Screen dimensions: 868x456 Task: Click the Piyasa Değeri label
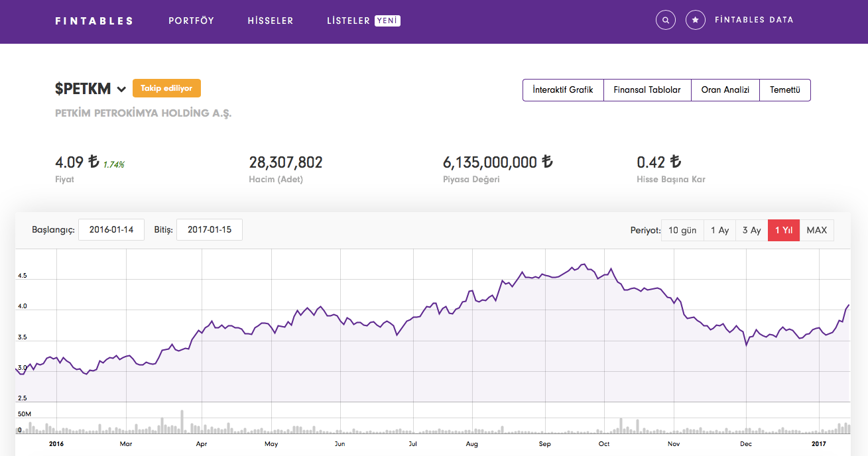(471, 179)
